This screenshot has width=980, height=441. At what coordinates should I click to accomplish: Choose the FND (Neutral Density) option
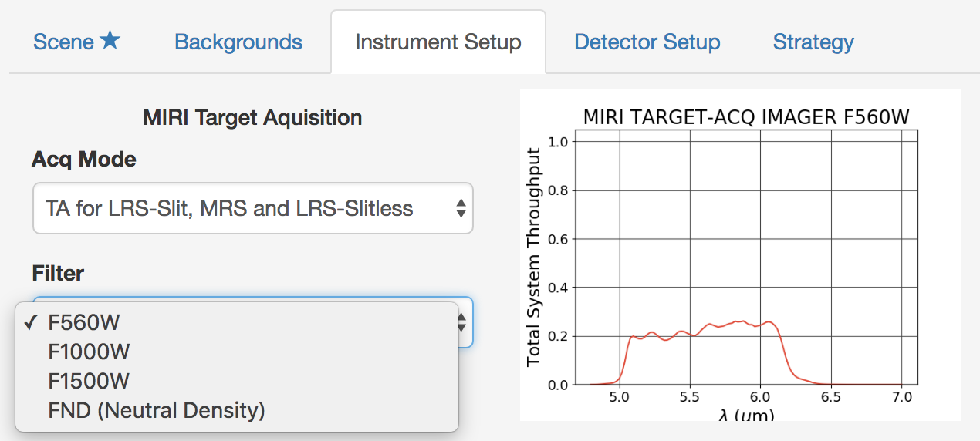tap(157, 410)
